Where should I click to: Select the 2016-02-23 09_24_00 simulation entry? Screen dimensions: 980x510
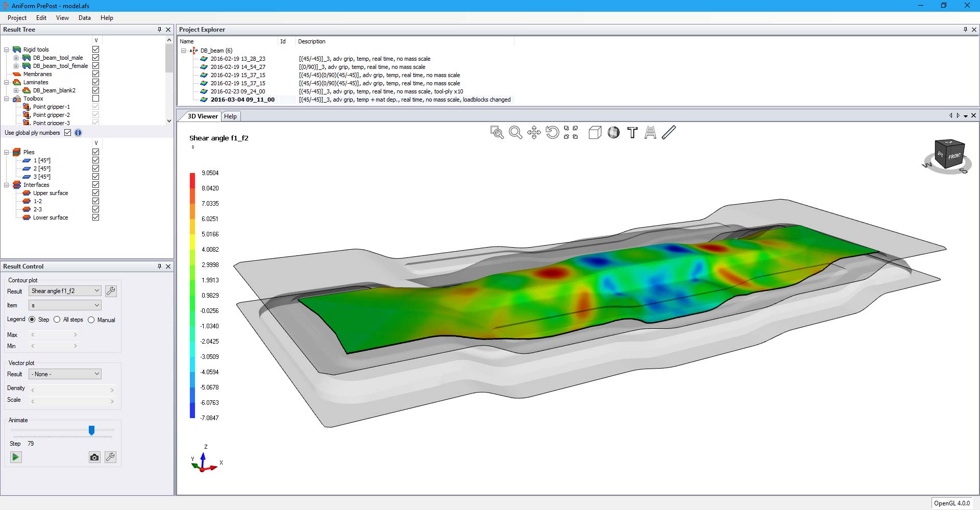click(237, 91)
